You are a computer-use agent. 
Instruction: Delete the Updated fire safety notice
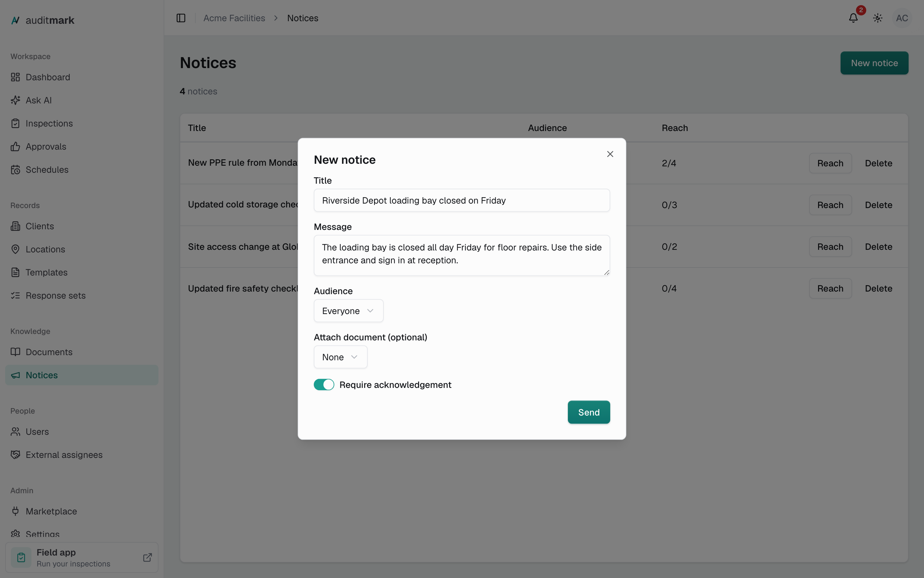(x=878, y=288)
